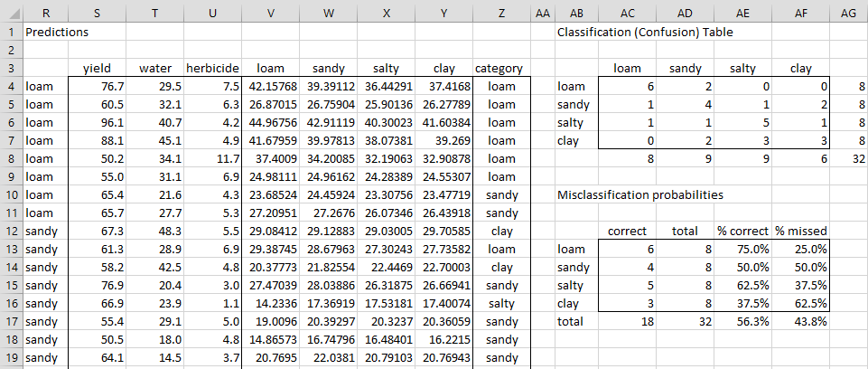Click the cell containing 20.39297

pos(328,322)
